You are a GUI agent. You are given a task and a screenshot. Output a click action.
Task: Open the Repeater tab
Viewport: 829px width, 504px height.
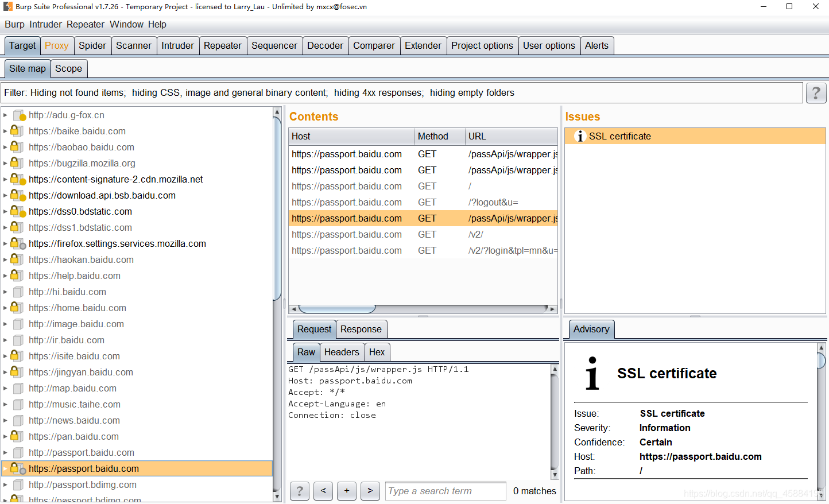223,45
